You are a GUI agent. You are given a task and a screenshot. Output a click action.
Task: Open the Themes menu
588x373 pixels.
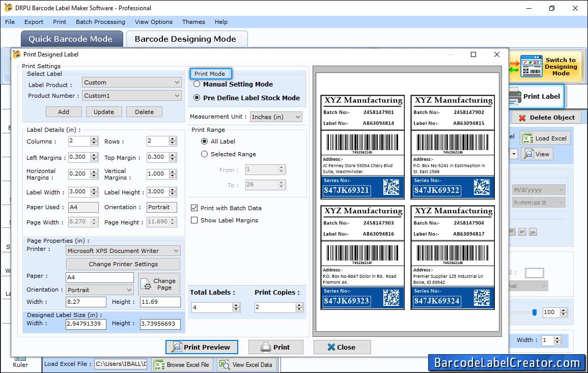coord(193,22)
